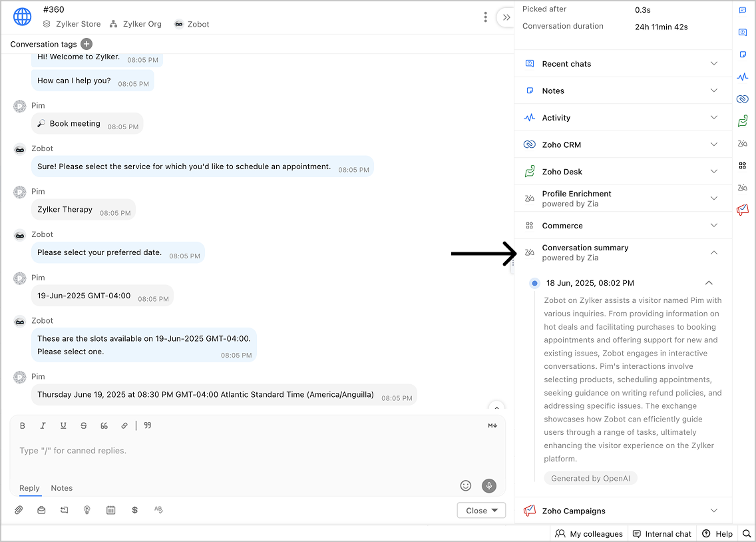Click in the canned replies message field
Screen dimensions: 756x542
[x=257, y=450]
